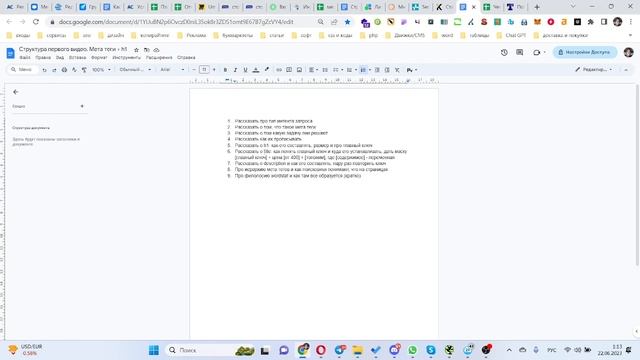Screen dimensions: 640x360
Task: Star this document
Action: coord(136,50)
